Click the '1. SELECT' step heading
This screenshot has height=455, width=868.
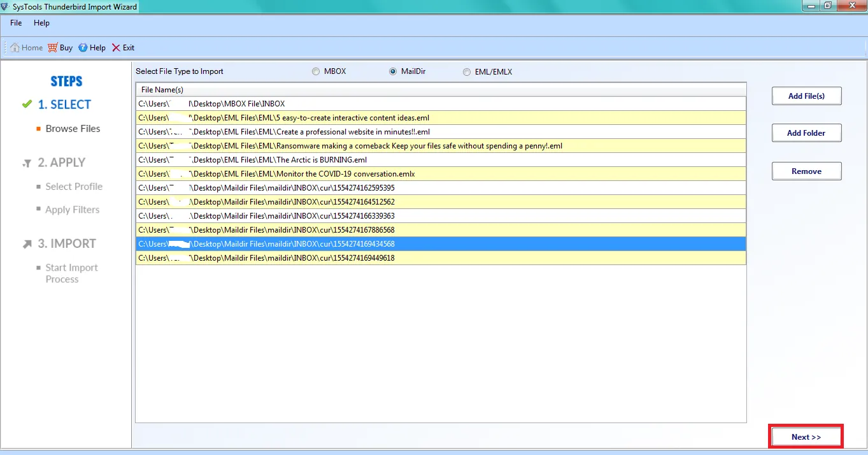pos(64,105)
